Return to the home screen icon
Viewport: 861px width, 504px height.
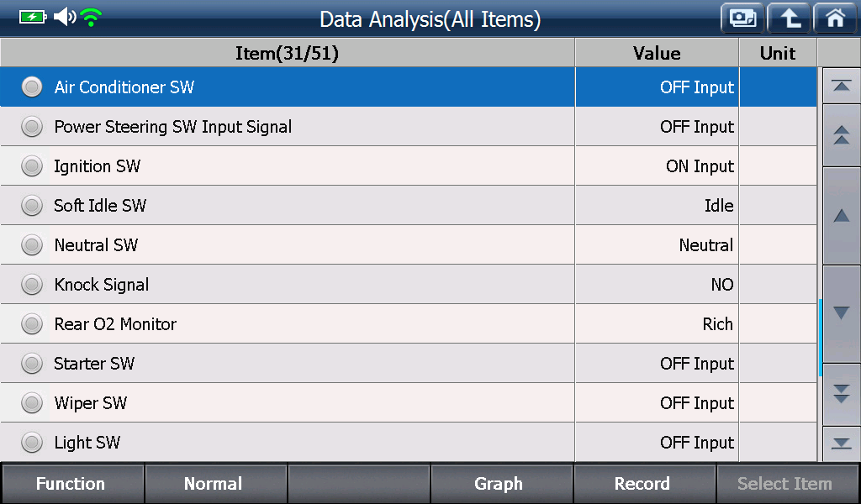click(x=835, y=18)
